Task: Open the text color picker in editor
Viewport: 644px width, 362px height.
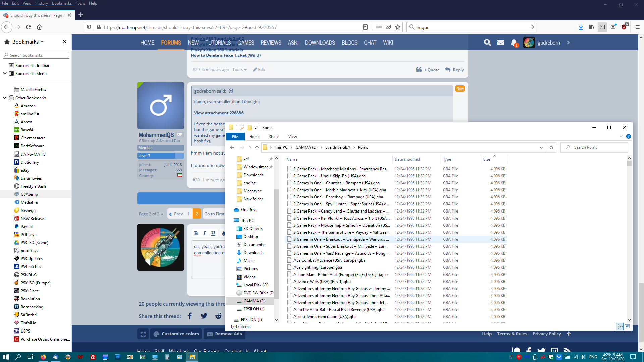Action: coord(224,233)
